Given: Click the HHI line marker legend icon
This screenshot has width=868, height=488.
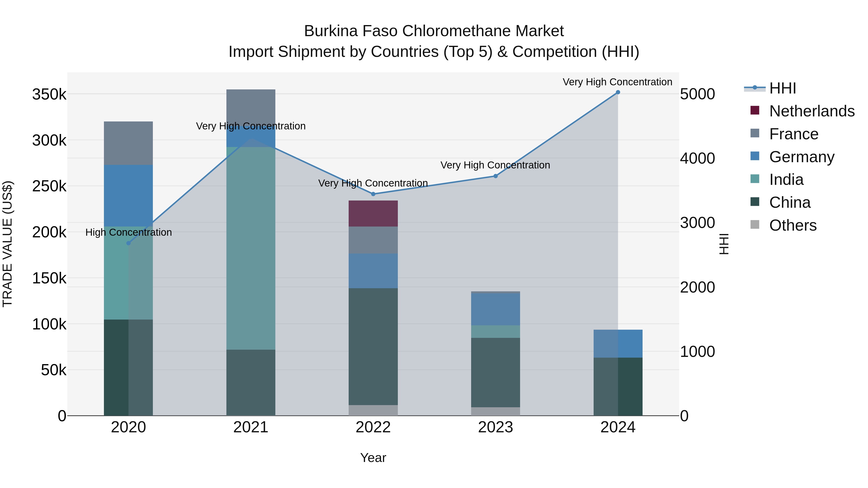Looking at the screenshot, I should point(755,88).
